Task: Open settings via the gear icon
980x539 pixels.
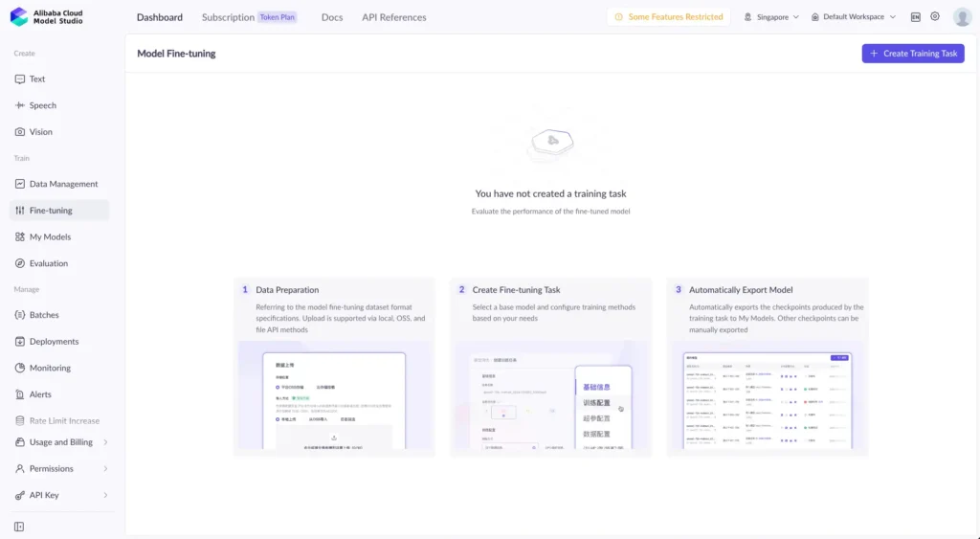Action: (x=935, y=17)
